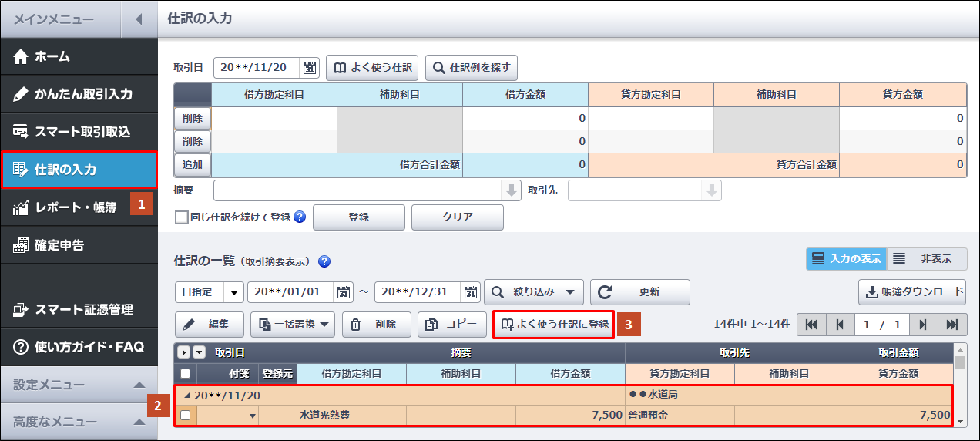Image resolution: width=980 pixels, height=441 pixels.
Task: Delete the second journal entry row
Action: pos(193,141)
